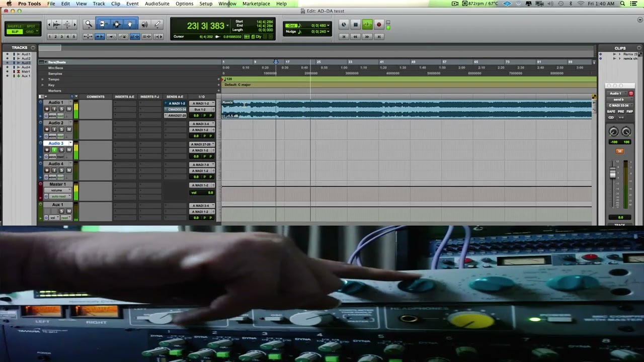
Task: Open the Audio 1 track name dropdown
Action: (x=70, y=103)
